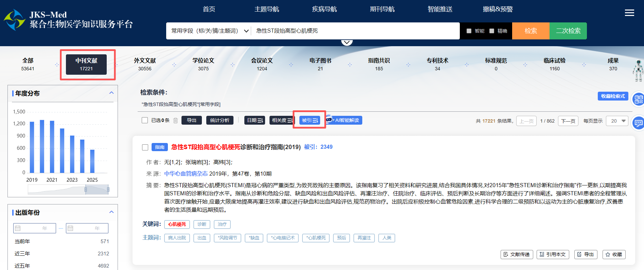Viewport: 644px width, 270px height.
Task: Tick the checkbox for the first result
Action: coord(145,147)
